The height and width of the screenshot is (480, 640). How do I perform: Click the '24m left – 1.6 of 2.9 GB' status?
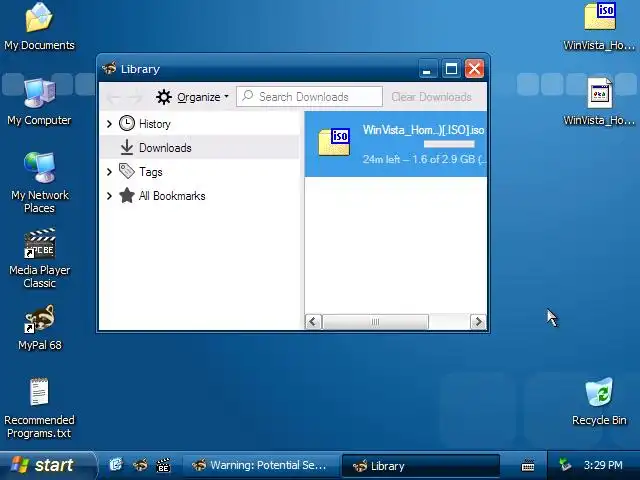coord(424,159)
